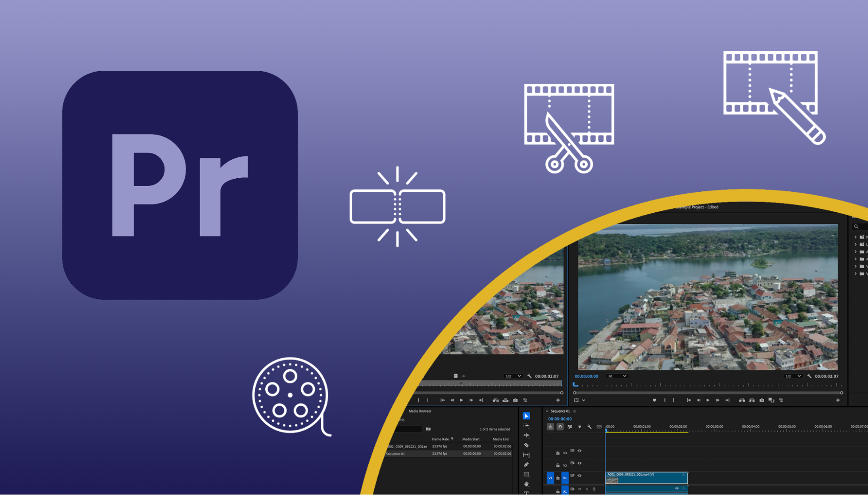Select the Slip tool
The width and height of the screenshot is (868, 495).
[526, 455]
